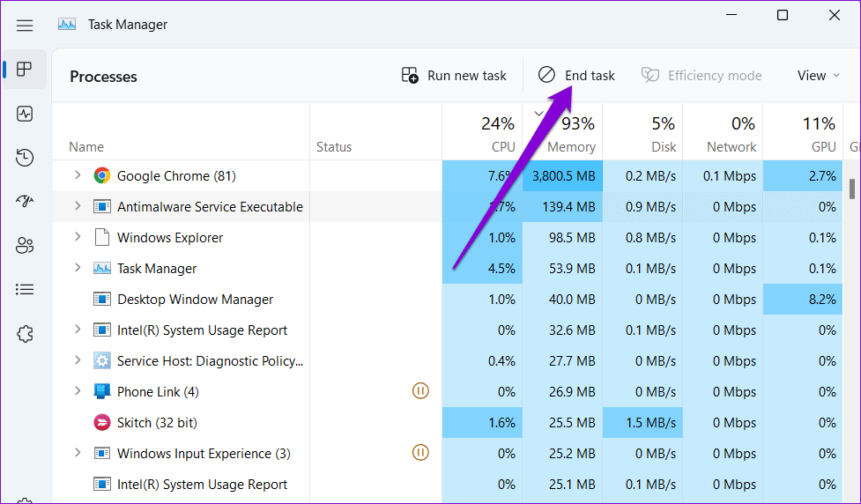Expand the Google Chrome (81) process group
The image size is (861, 504).
tap(78, 175)
